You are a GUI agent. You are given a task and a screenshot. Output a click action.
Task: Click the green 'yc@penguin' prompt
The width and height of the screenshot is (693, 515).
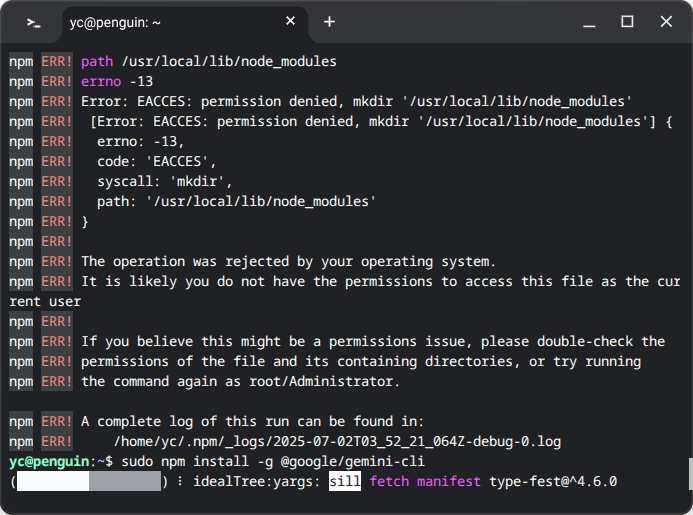(x=49, y=461)
